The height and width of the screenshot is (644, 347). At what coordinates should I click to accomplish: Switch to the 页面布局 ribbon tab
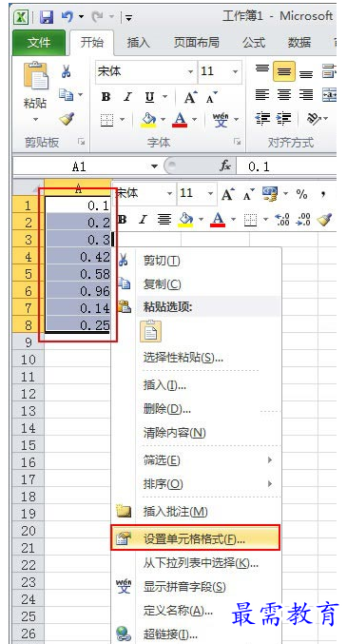point(196,42)
